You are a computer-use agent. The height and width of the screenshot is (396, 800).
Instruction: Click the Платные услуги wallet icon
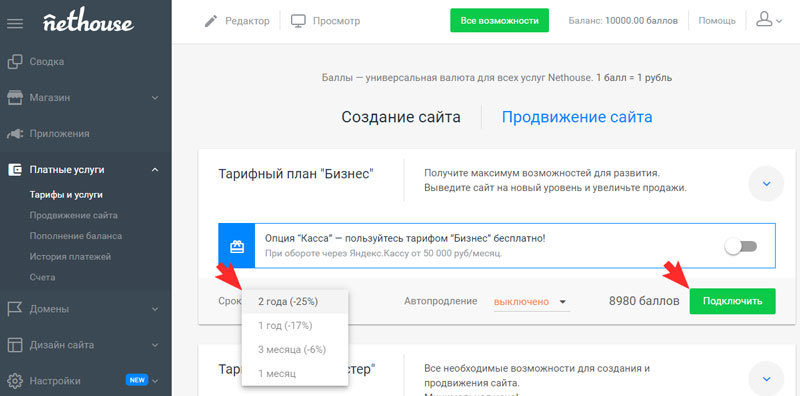point(15,170)
